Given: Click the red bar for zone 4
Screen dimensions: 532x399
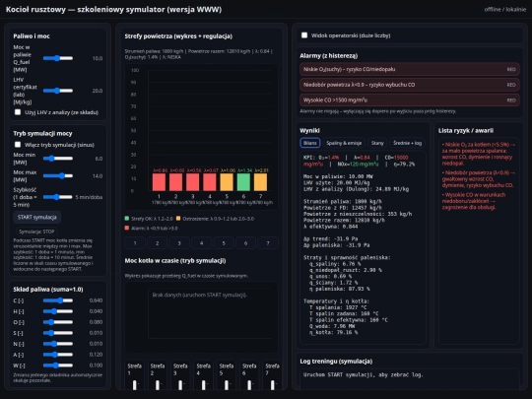Looking at the screenshot, I should [x=210, y=182].
